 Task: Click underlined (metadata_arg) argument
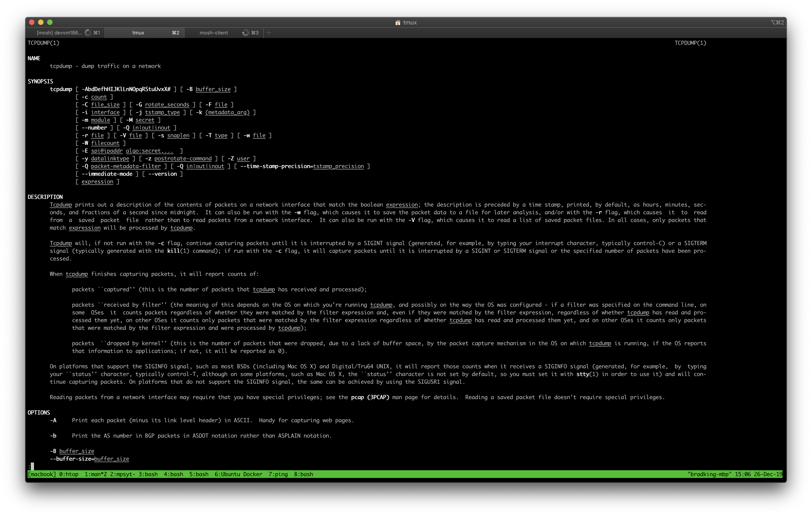[x=227, y=113]
